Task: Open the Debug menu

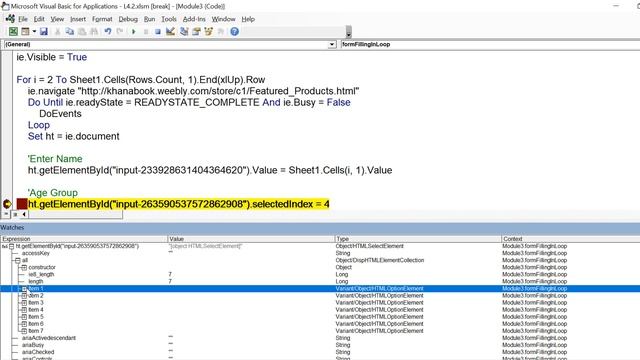Action: click(x=128, y=19)
